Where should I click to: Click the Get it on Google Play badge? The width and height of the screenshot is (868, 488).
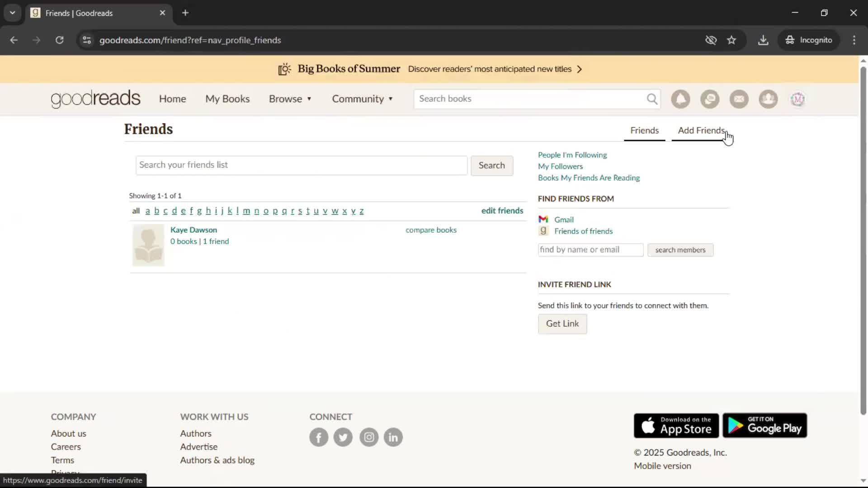(764, 425)
